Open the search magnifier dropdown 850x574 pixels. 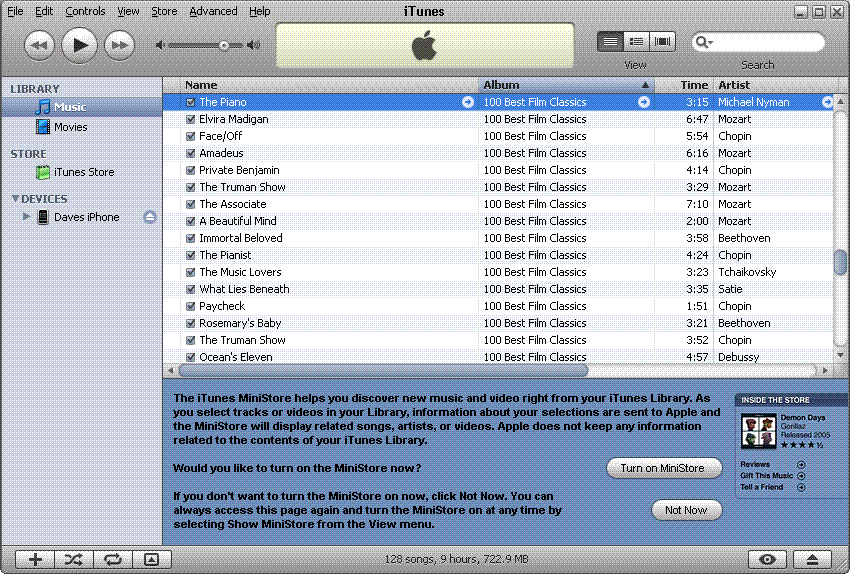(704, 42)
